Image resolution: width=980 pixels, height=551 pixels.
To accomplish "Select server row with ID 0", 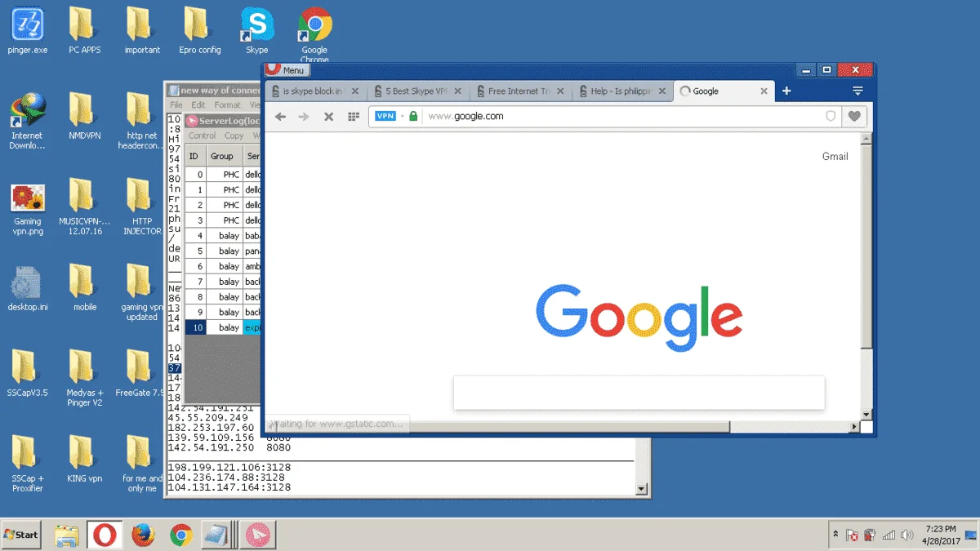I will pyautogui.click(x=223, y=174).
